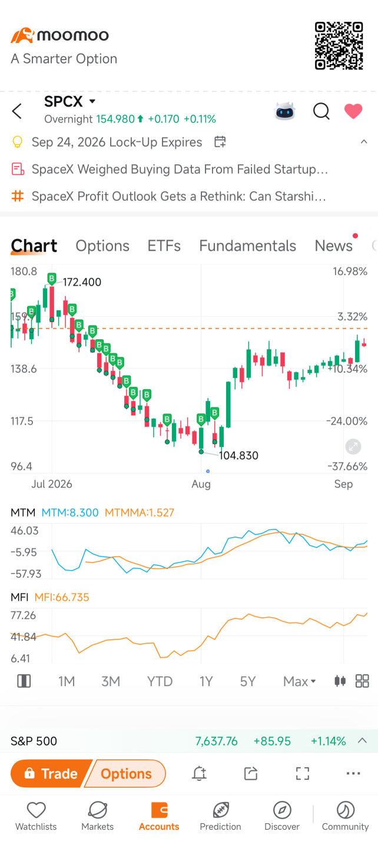Open Sep 24, 2026 Lock-Up Expires notice
The image size is (378, 868).
point(117,142)
